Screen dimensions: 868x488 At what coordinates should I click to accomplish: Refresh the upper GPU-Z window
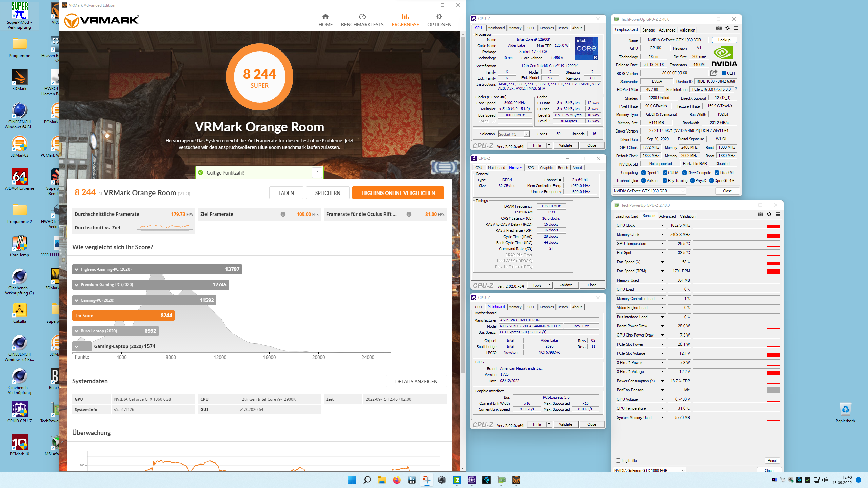point(727,28)
